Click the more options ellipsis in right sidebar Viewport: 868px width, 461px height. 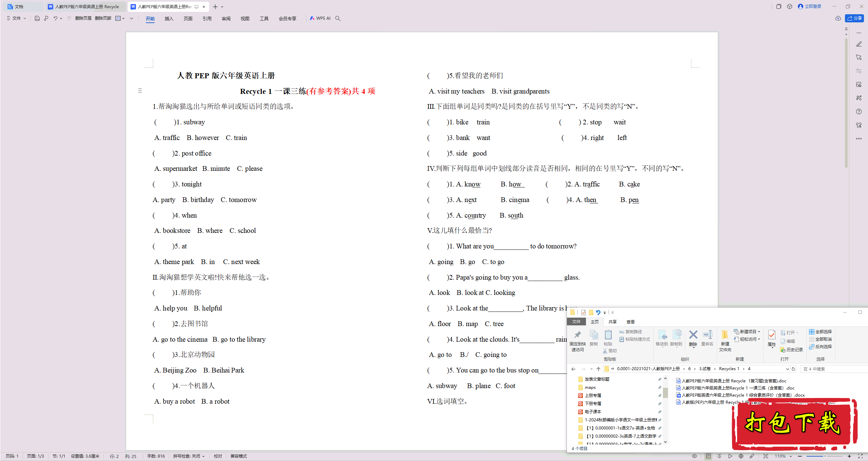pos(859,138)
